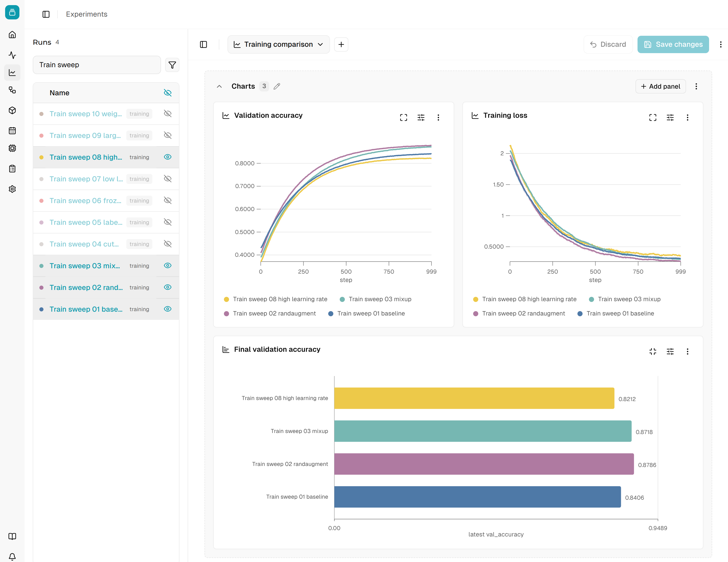Open the pipelines sidebar icon
The height and width of the screenshot is (562, 728).
click(x=12, y=90)
